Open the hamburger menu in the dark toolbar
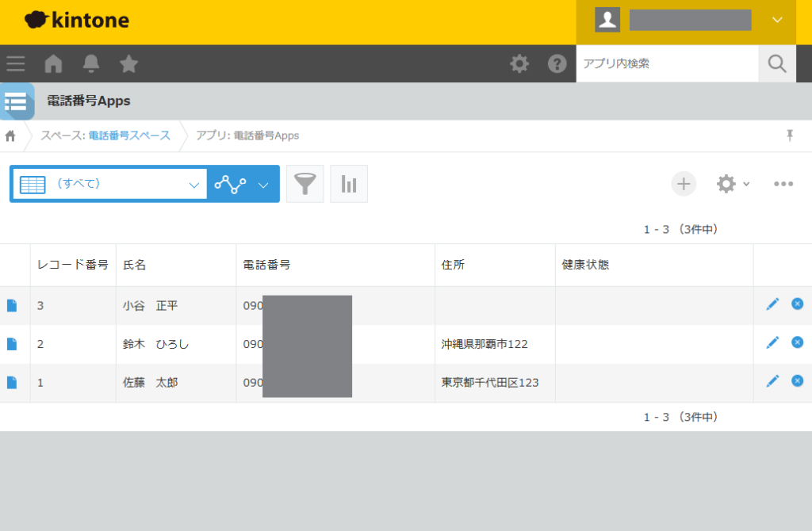 [15, 63]
